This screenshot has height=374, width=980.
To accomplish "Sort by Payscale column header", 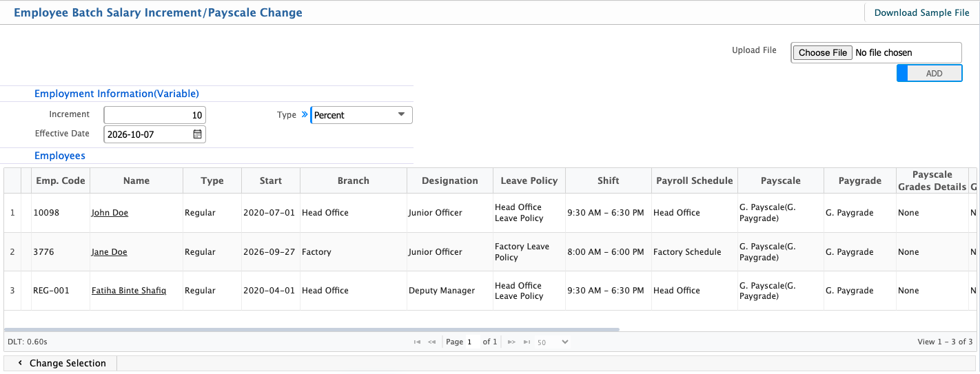I will (781, 180).
